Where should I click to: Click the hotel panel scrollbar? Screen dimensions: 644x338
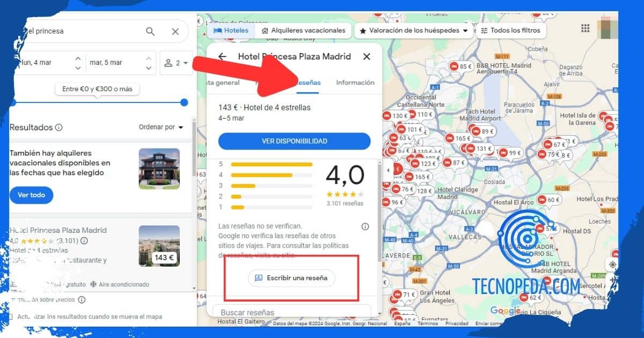380,212
